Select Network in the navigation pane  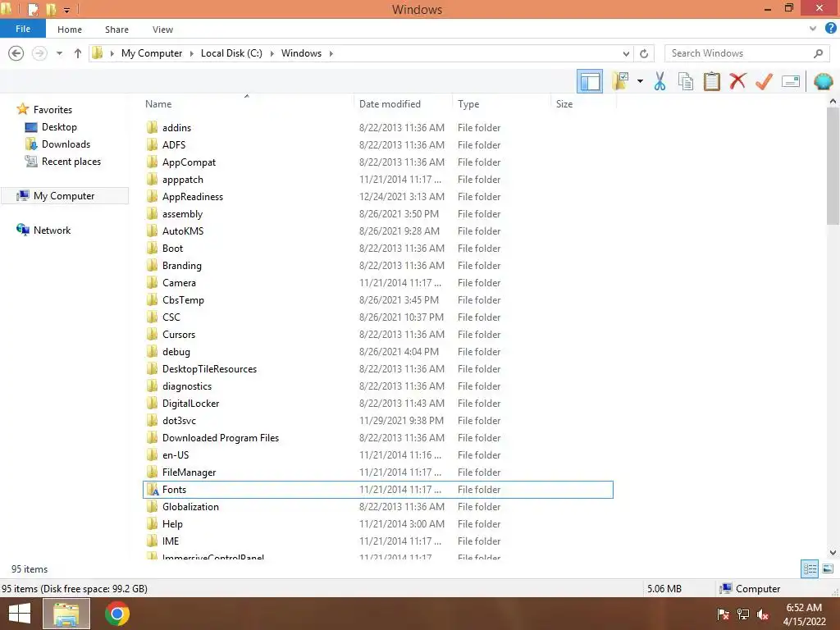click(x=52, y=231)
